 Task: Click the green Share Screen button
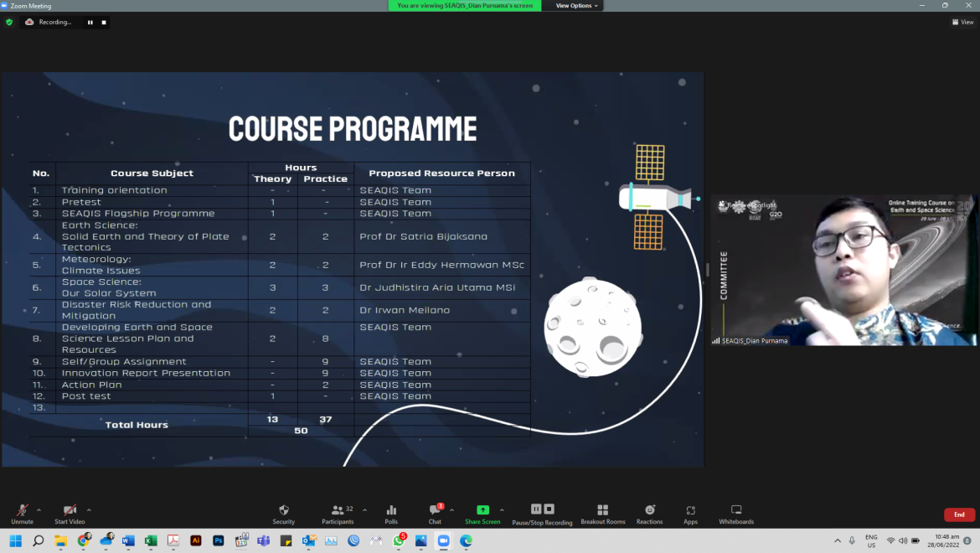[x=482, y=513]
